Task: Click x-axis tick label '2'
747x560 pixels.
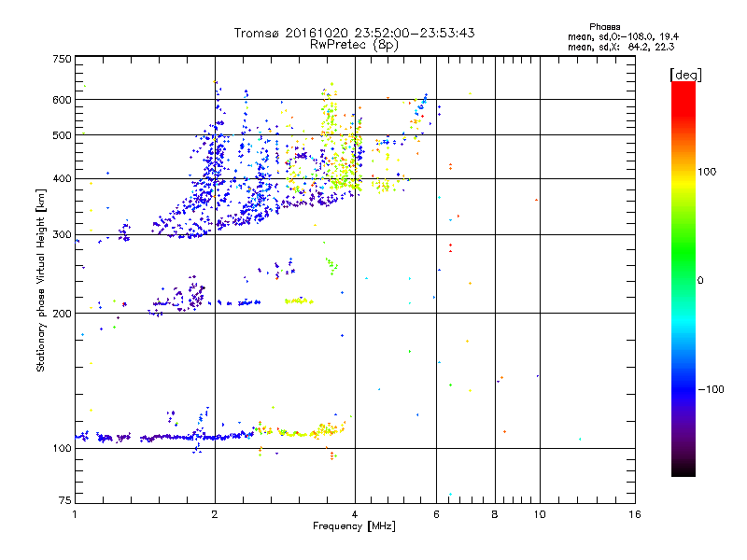Action: 215,514
